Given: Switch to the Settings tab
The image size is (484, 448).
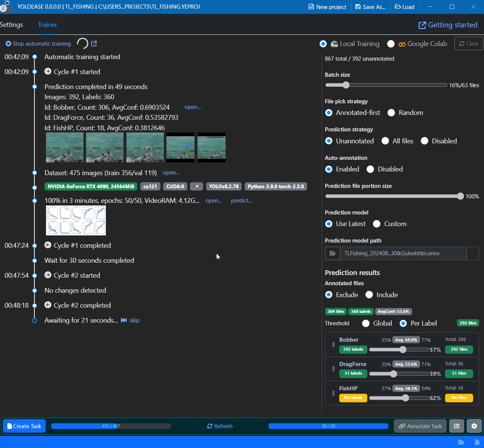Looking at the screenshot, I should point(11,25).
